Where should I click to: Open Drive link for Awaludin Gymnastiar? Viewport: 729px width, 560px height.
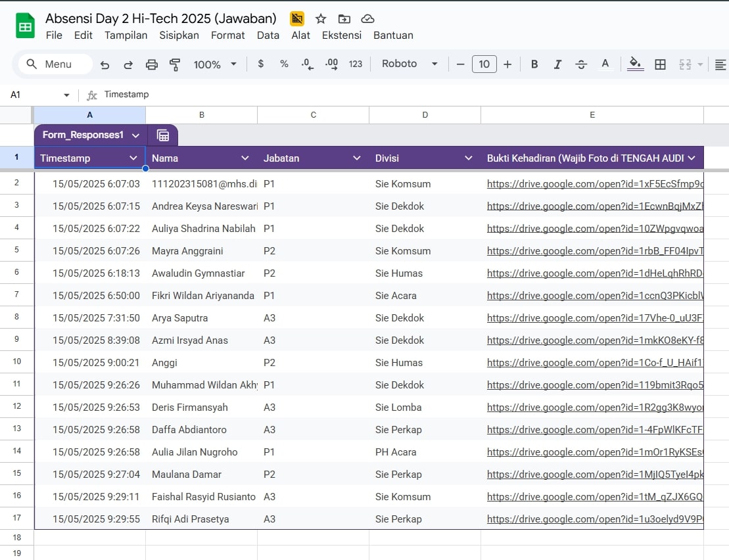point(595,273)
